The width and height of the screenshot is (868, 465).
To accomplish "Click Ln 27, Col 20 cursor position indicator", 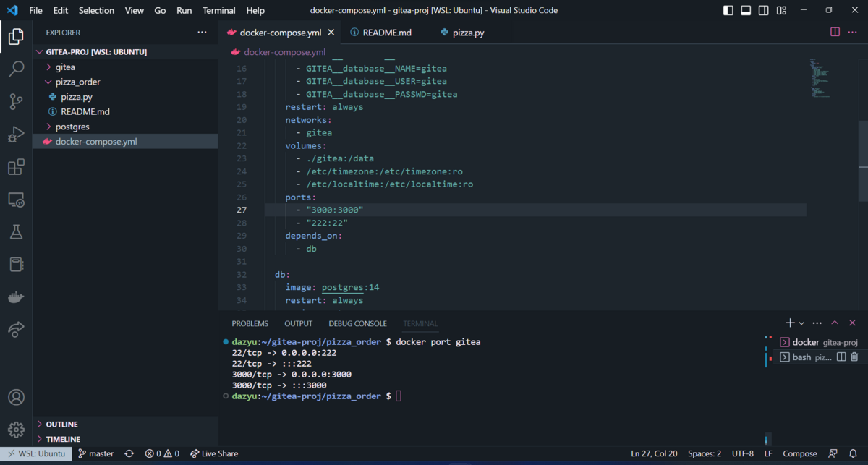I will click(655, 453).
